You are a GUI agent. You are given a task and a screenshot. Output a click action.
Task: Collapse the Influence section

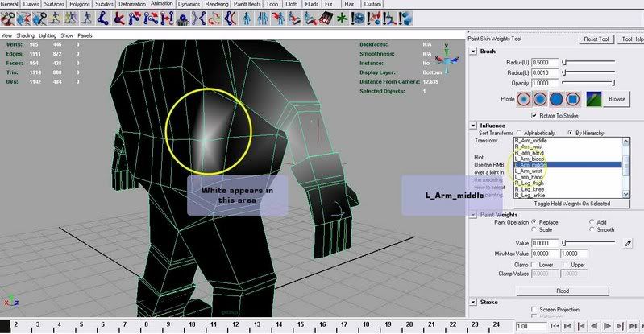coord(473,126)
